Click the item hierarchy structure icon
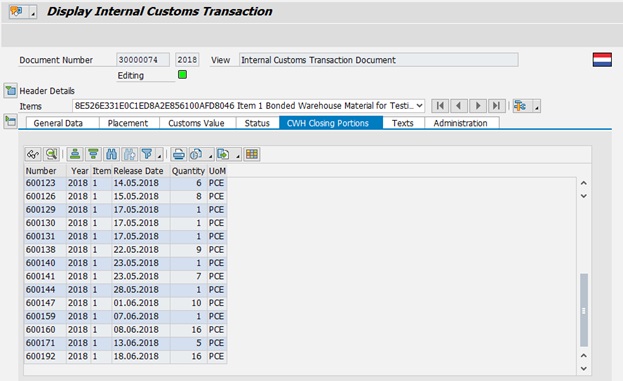Image resolution: width=623 pixels, height=381 pixels. 520,106
